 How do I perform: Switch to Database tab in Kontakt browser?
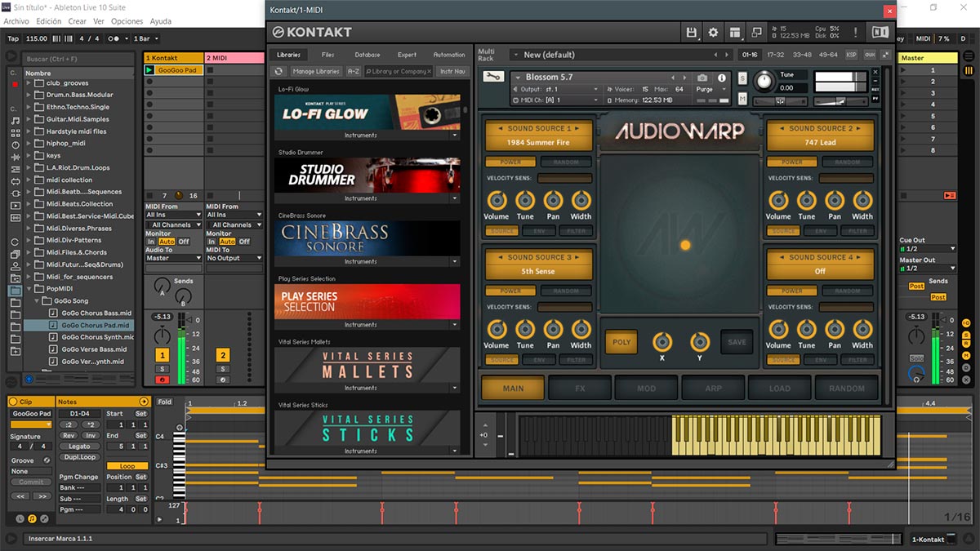click(367, 55)
